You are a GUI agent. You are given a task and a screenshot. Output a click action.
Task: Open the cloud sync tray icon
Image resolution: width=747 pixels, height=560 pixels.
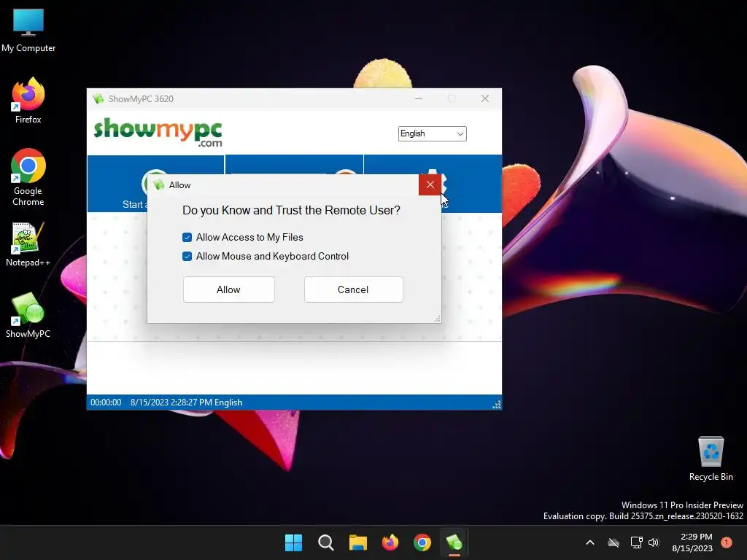(x=614, y=542)
